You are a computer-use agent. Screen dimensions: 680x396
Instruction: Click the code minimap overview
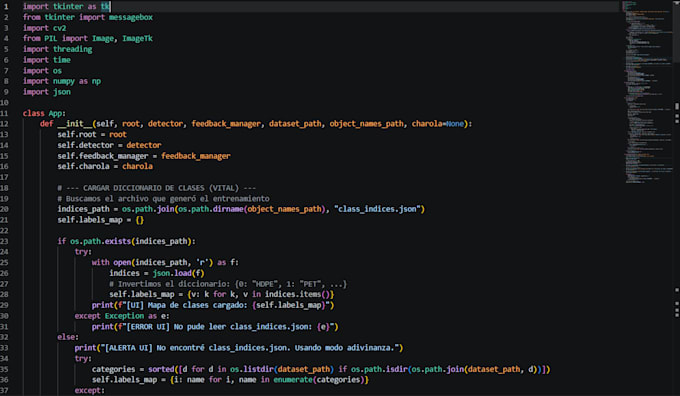pyautogui.click(x=648, y=92)
